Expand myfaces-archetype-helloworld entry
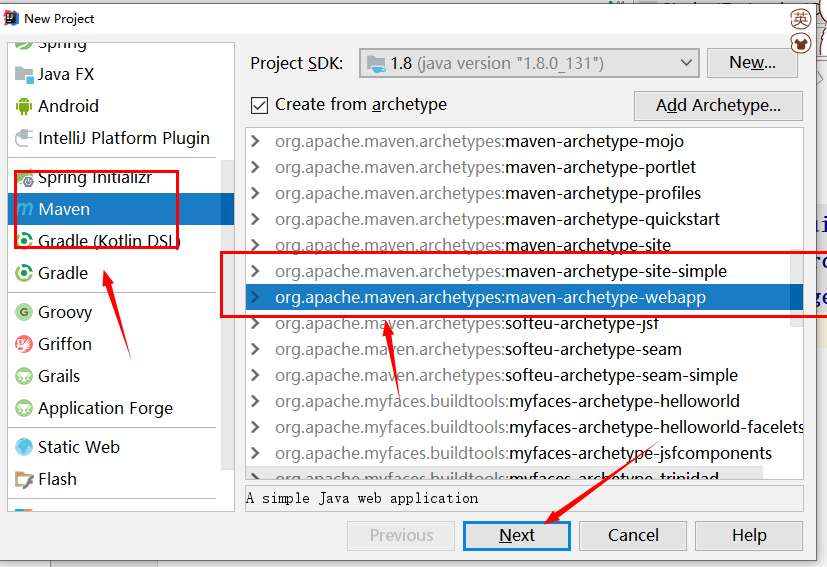Viewport: 827px width, 567px height. click(x=256, y=401)
